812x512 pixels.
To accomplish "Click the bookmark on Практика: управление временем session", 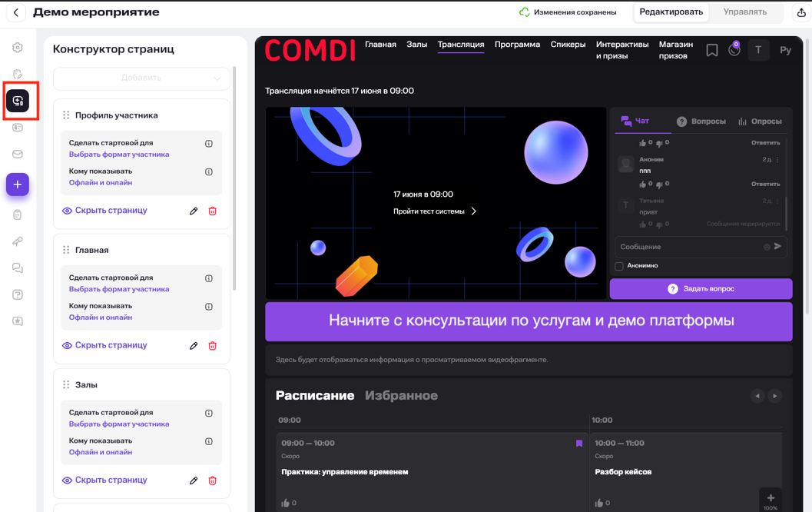I will tap(579, 444).
